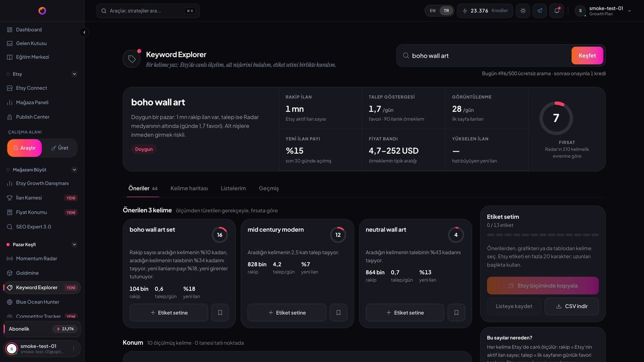
Task: Collapse the Etsy sidebar section
Action: pos(74,74)
